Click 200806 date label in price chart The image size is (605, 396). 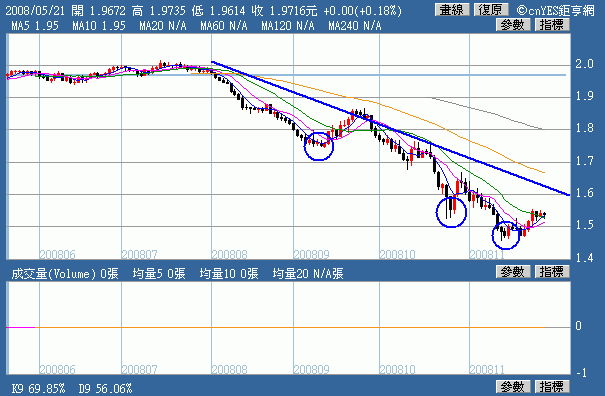pos(57,254)
